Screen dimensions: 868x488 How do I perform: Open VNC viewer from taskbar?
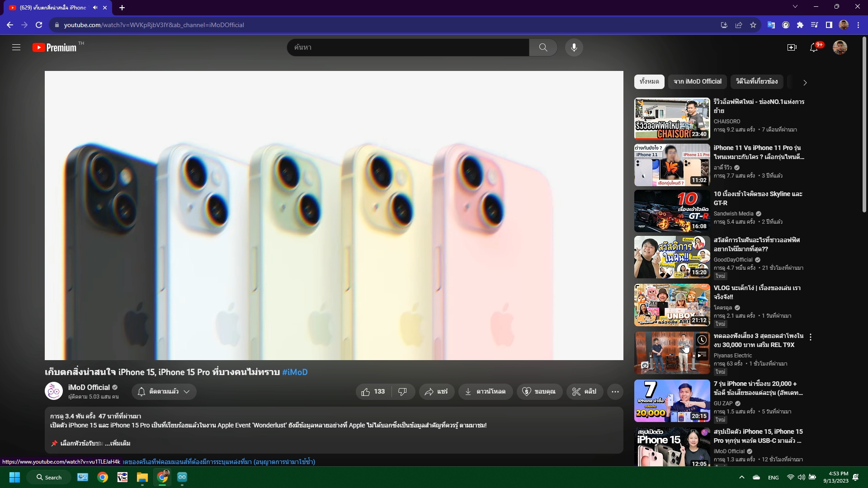point(123,477)
